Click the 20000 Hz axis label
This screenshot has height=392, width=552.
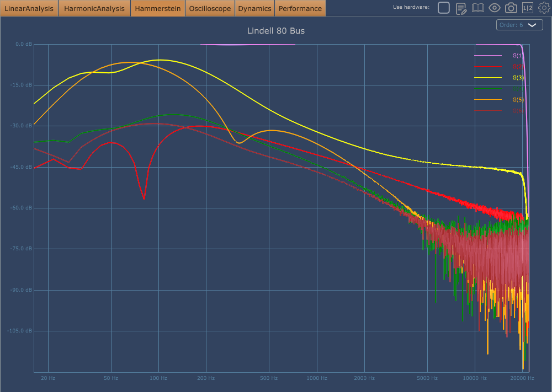pos(522,378)
